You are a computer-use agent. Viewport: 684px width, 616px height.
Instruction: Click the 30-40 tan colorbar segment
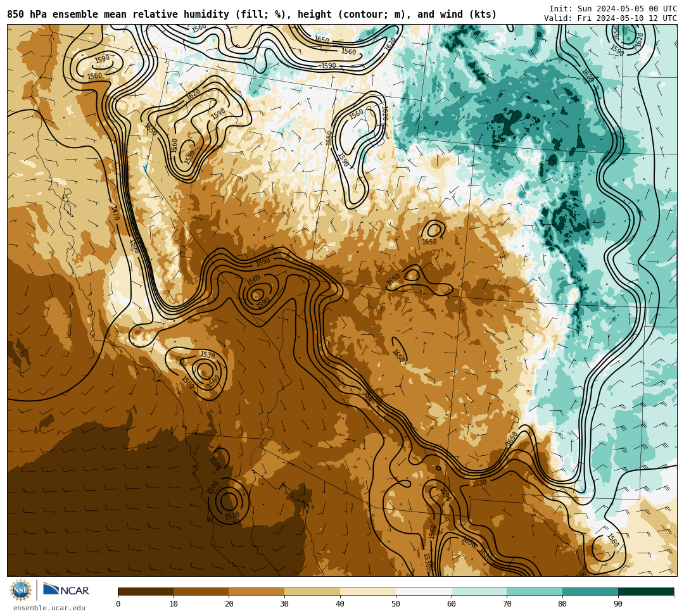(312, 591)
